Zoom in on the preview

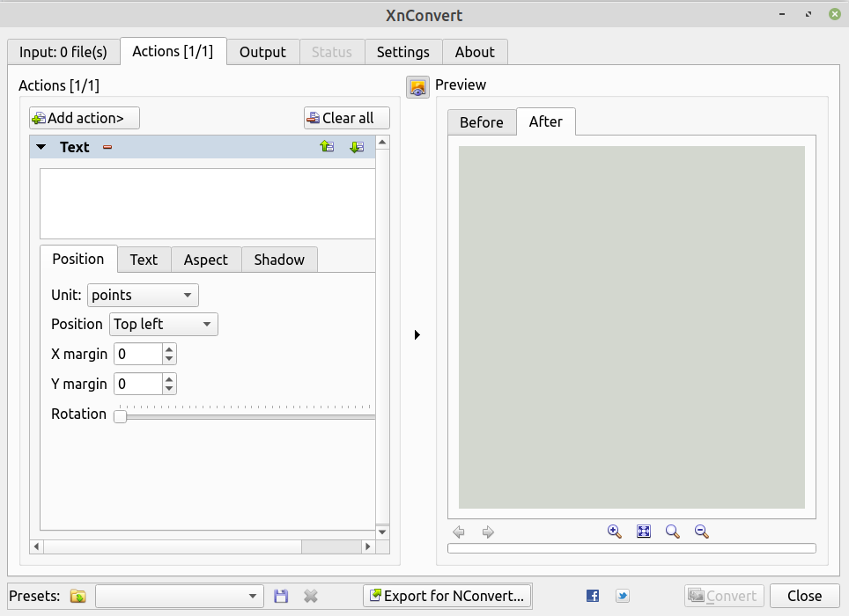(x=615, y=532)
